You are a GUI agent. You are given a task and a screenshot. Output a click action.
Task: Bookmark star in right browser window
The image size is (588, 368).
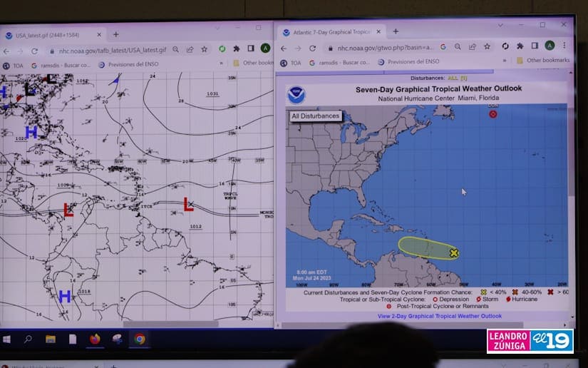point(487,46)
